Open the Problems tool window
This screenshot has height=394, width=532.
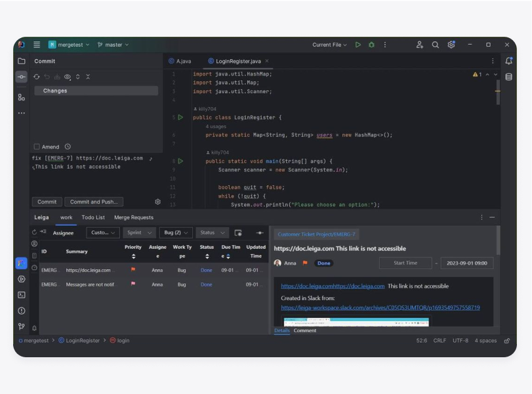pos(22,311)
